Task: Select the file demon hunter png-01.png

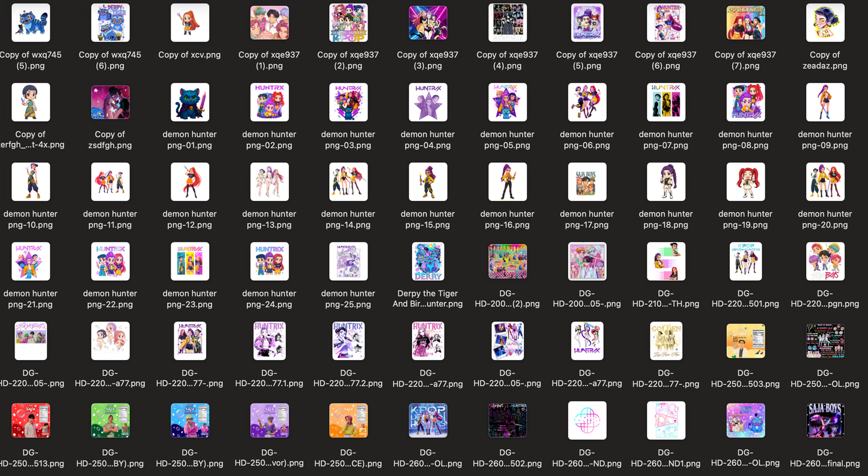Action: [x=190, y=102]
